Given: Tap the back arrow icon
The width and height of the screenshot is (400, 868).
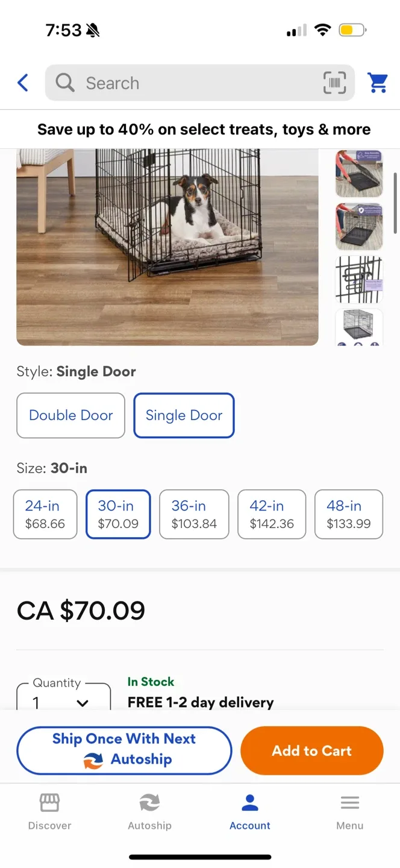Looking at the screenshot, I should pyautogui.click(x=23, y=83).
